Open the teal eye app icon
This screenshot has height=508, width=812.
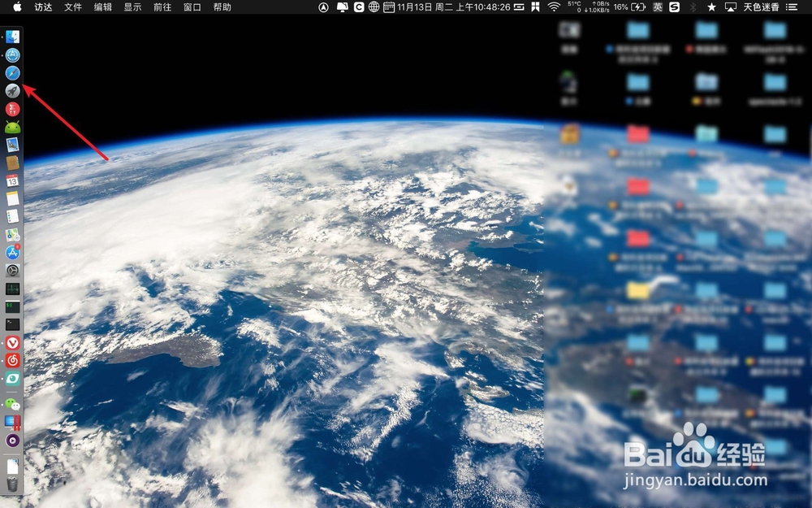click(x=12, y=379)
